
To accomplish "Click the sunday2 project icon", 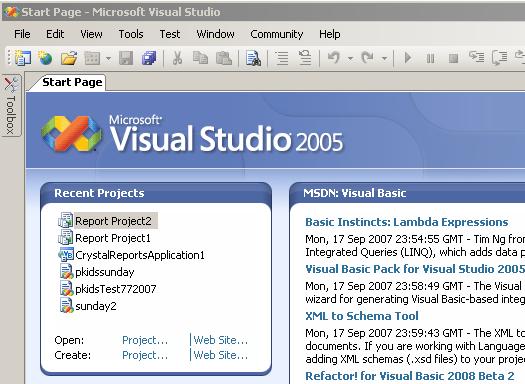I will click(x=66, y=306).
